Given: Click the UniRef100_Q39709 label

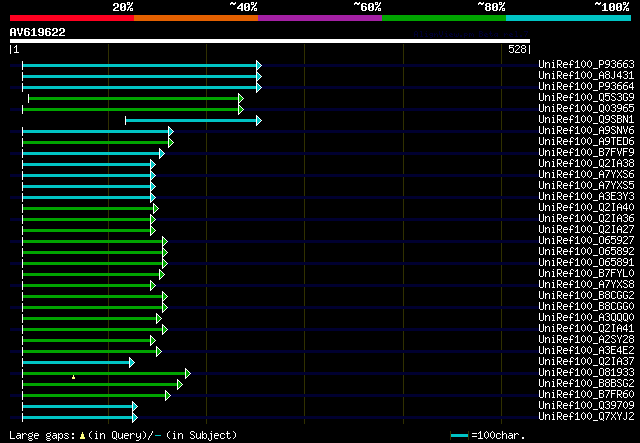Looking at the screenshot, I should [586, 406].
